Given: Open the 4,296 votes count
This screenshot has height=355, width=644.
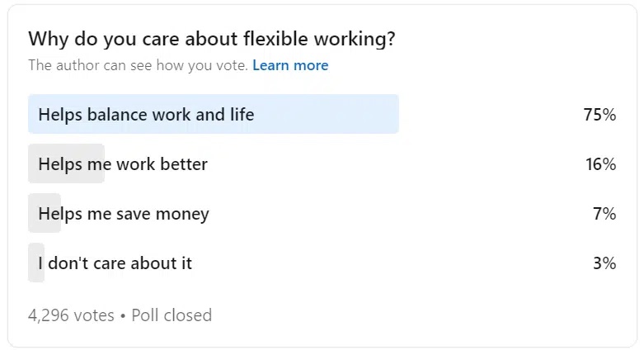Looking at the screenshot, I should point(71,315).
